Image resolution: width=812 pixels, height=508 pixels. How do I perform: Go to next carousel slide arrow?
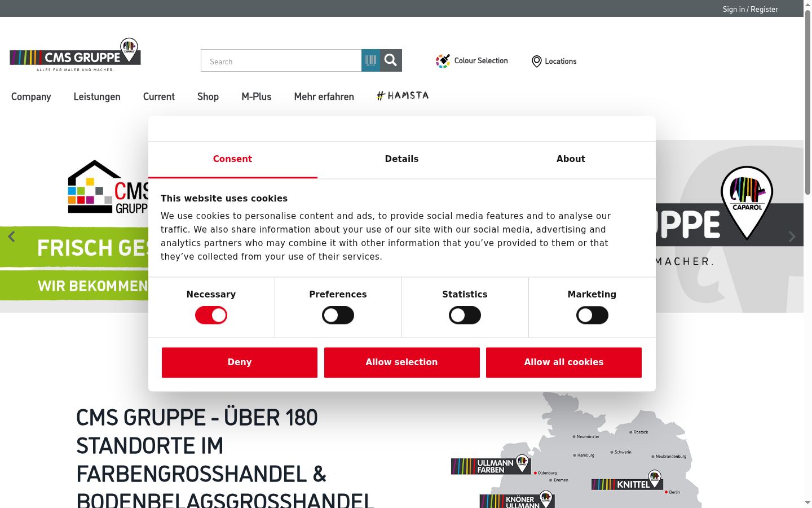pos(792,237)
